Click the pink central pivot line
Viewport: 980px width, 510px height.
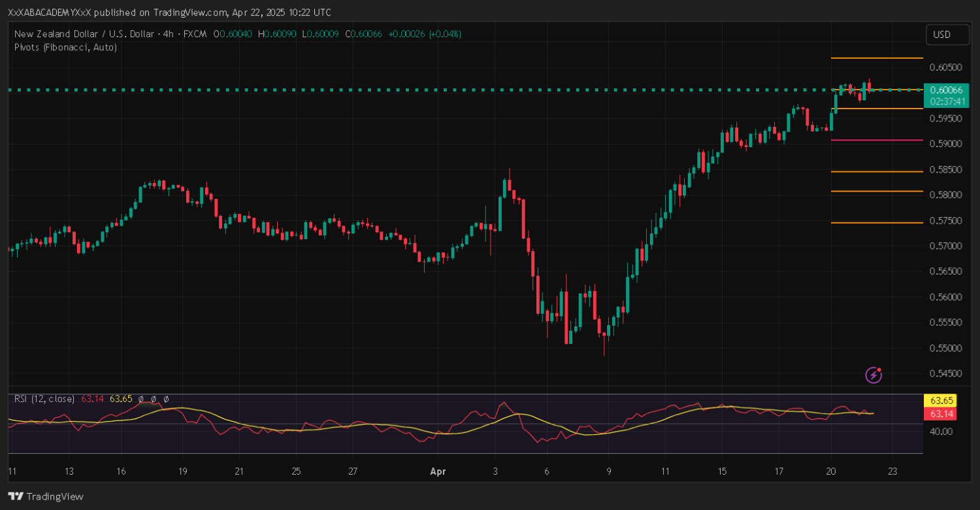point(876,140)
